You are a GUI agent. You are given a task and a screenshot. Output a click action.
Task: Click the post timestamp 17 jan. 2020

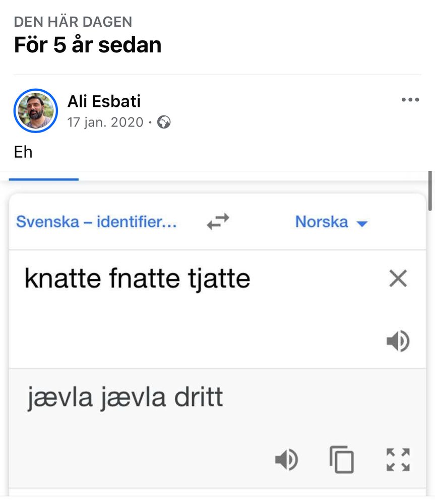point(104,122)
